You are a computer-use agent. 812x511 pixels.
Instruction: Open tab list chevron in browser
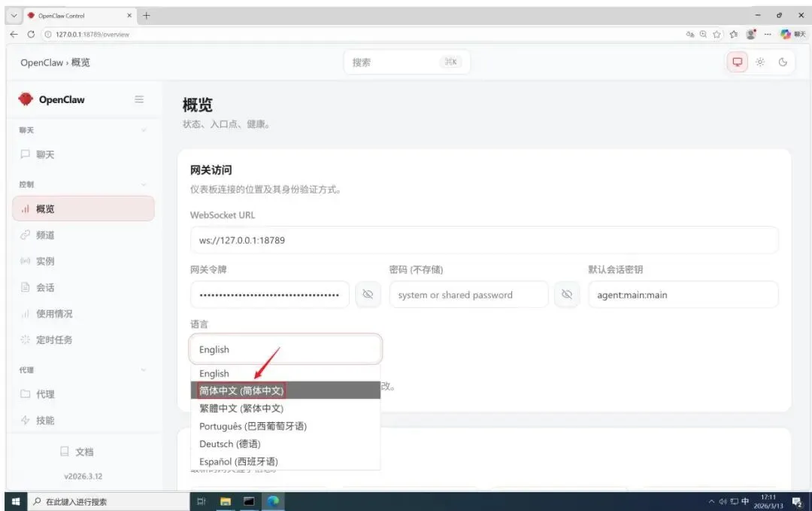pos(14,16)
